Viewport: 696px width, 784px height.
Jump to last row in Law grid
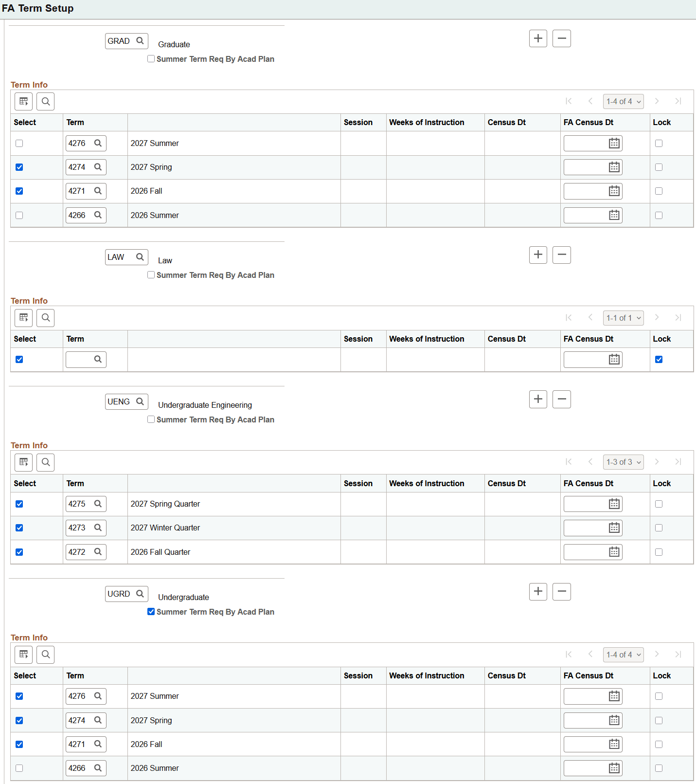click(x=678, y=318)
